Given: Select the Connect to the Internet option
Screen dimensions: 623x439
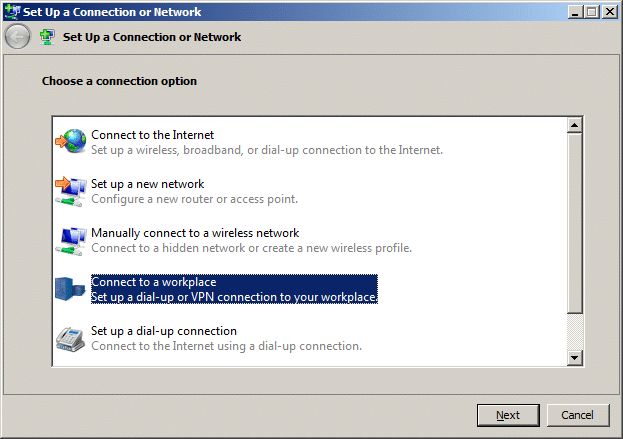Looking at the screenshot, I should (x=267, y=142).
